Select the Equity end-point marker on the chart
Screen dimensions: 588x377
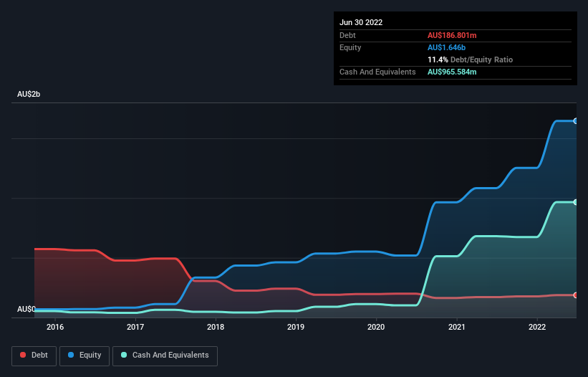pos(576,121)
